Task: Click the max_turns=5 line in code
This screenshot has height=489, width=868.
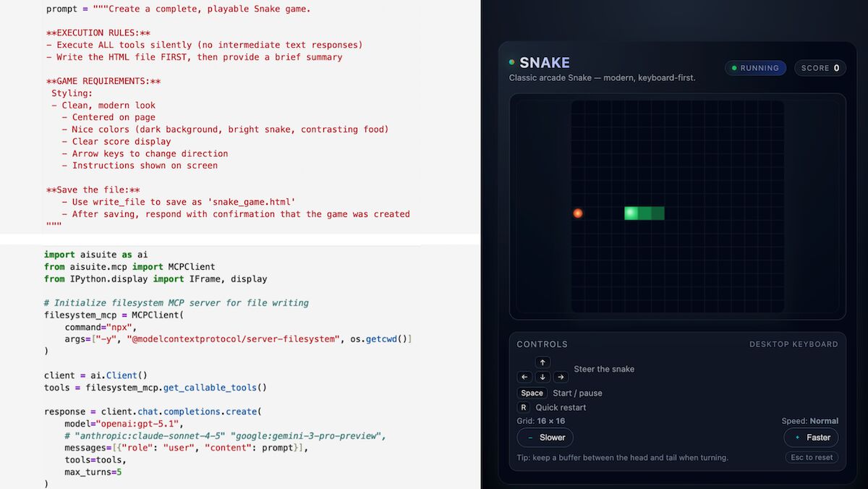Action: [93, 472]
